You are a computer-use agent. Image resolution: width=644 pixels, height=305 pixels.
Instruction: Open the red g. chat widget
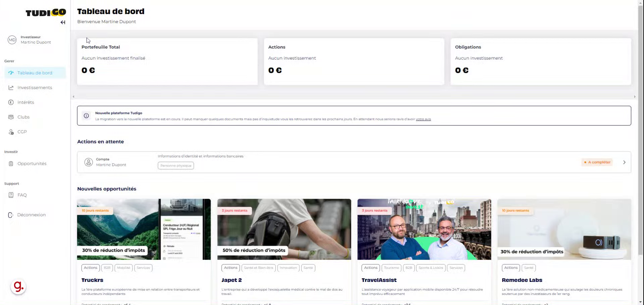(x=18, y=287)
